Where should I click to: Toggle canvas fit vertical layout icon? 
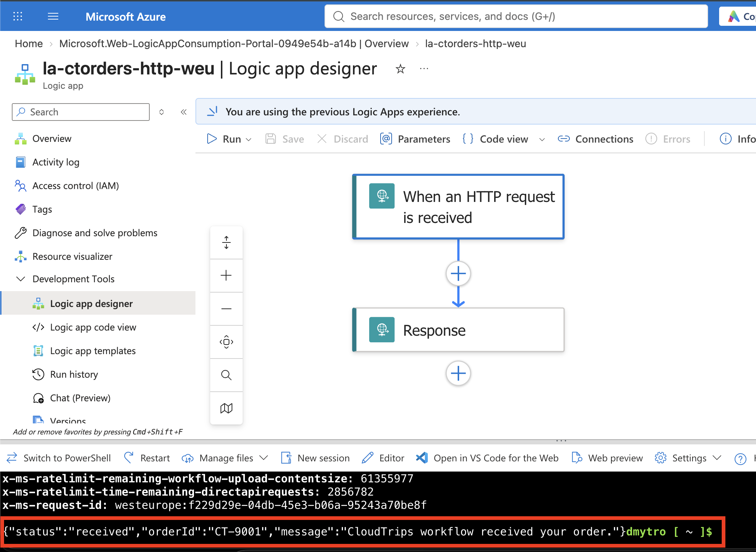pos(226,242)
